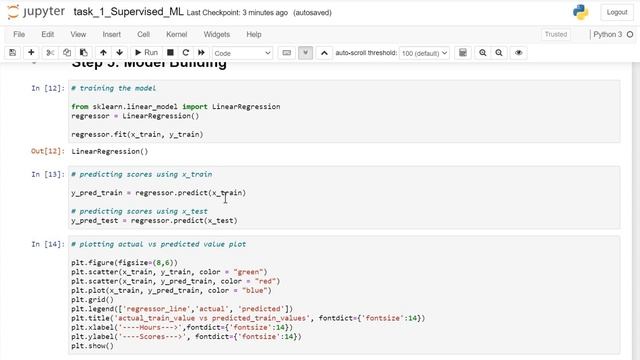Restart kernel and run all cells
The width and height of the screenshot is (640, 360).
[x=201, y=53]
